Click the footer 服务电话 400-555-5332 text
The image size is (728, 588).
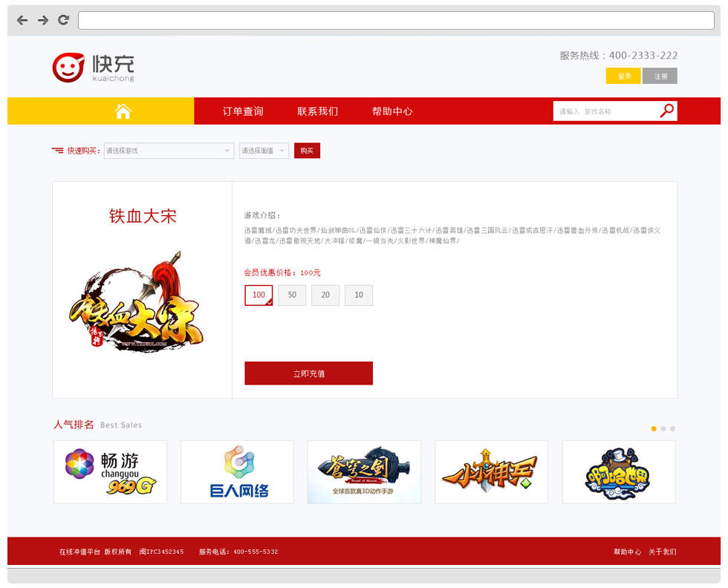pos(238,552)
